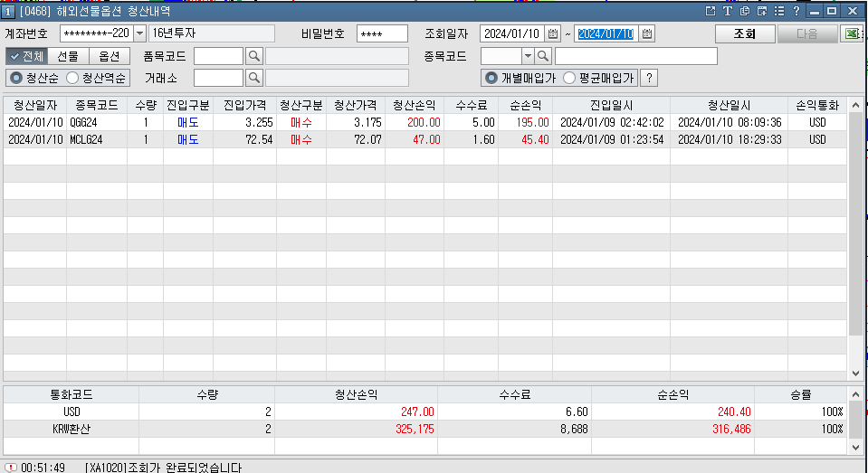Click the 200.00 청산손익 cell

tap(414, 122)
